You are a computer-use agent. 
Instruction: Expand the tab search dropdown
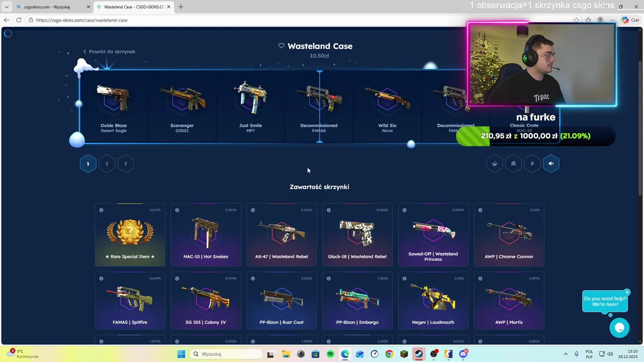(x=7, y=7)
